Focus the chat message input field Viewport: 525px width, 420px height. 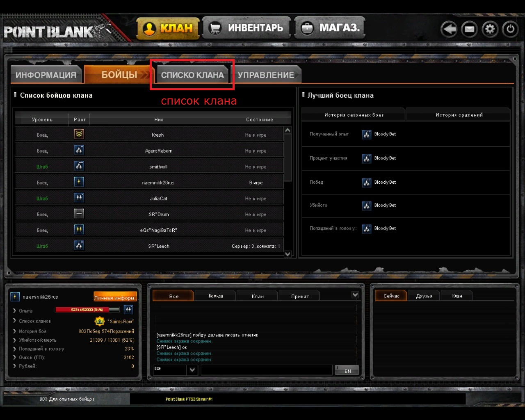point(266,370)
